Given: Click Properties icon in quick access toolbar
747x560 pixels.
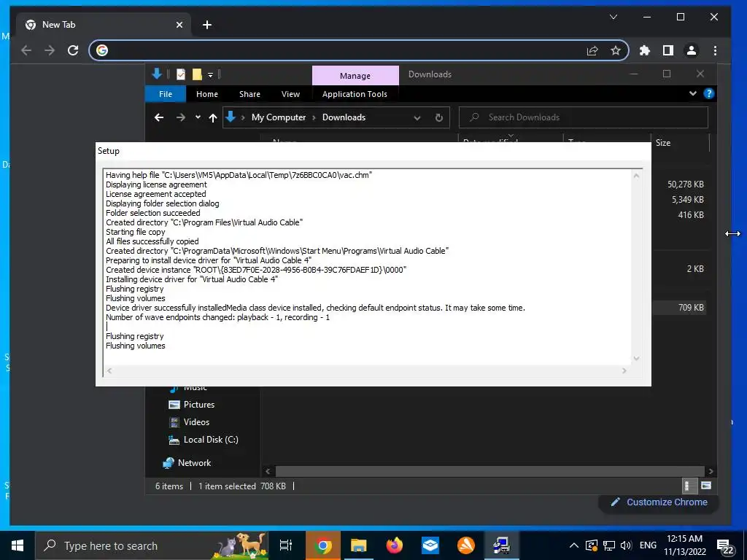Looking at the screenshot, I should [181, 74].
